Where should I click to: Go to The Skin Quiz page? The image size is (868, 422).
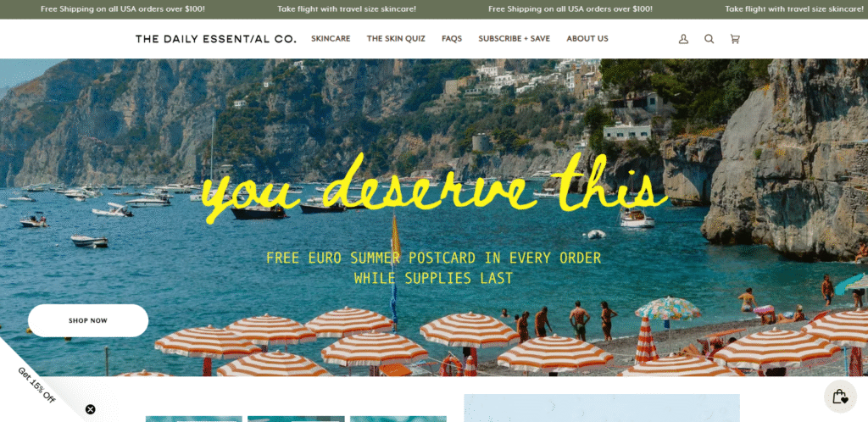point(396,39)
